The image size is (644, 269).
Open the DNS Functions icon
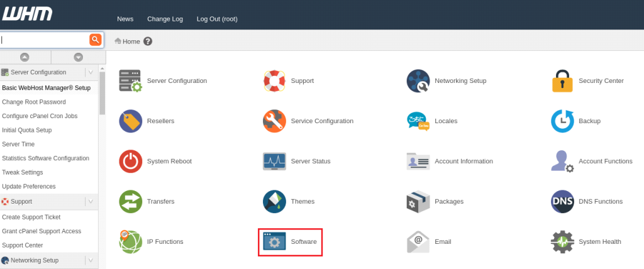click(x=562, y=202)
